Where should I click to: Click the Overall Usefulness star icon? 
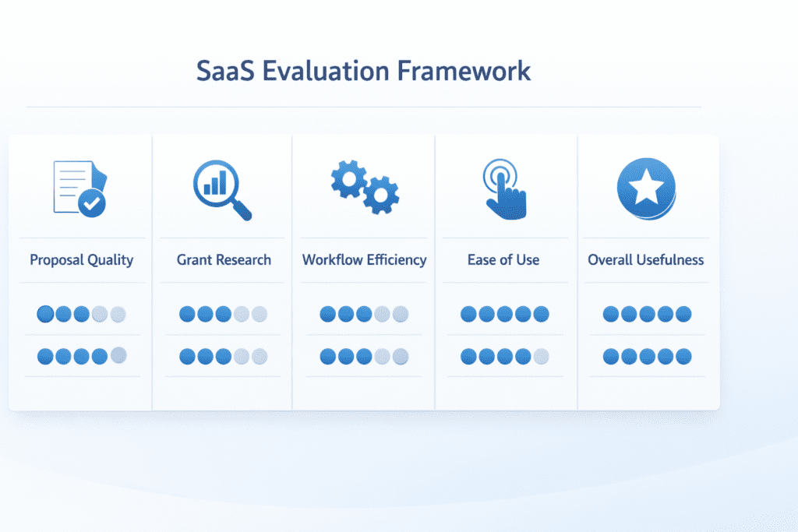(x=646, y=188)
